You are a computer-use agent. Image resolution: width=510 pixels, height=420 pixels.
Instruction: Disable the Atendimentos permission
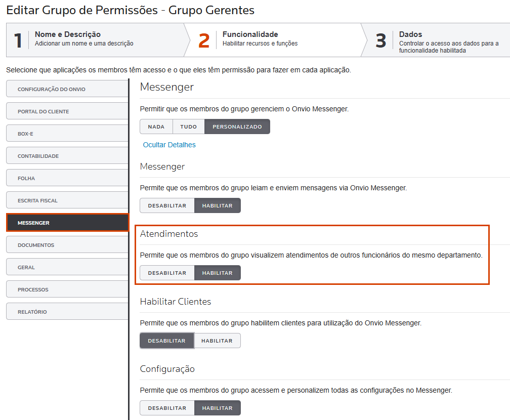[167, 273]
